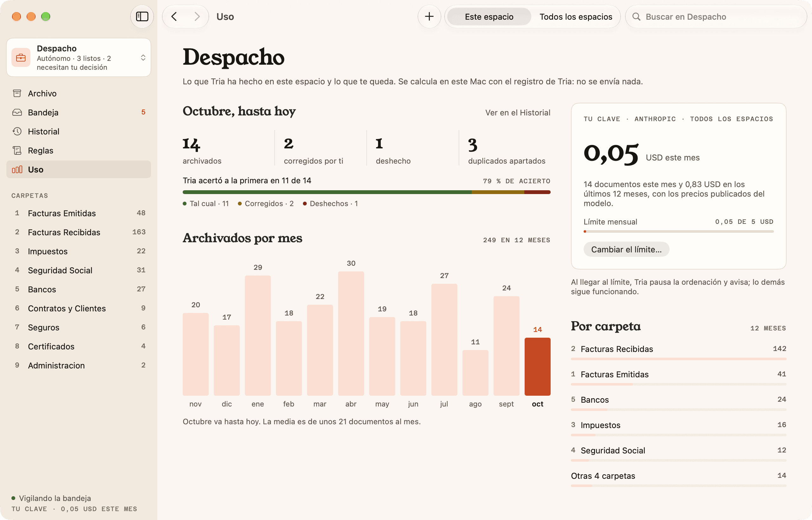Select the Impuestos folder in sidebar

79,251
